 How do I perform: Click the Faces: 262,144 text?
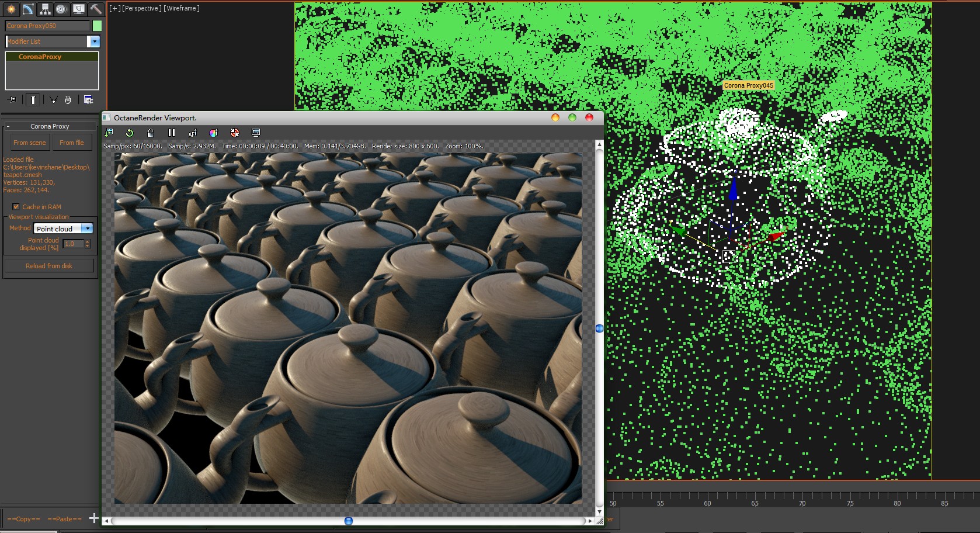26,190
